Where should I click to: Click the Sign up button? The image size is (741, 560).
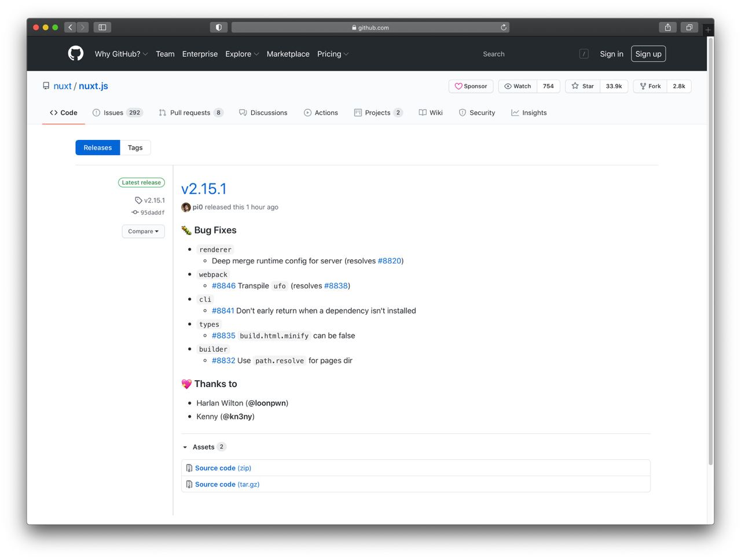(x=648, y=54)
